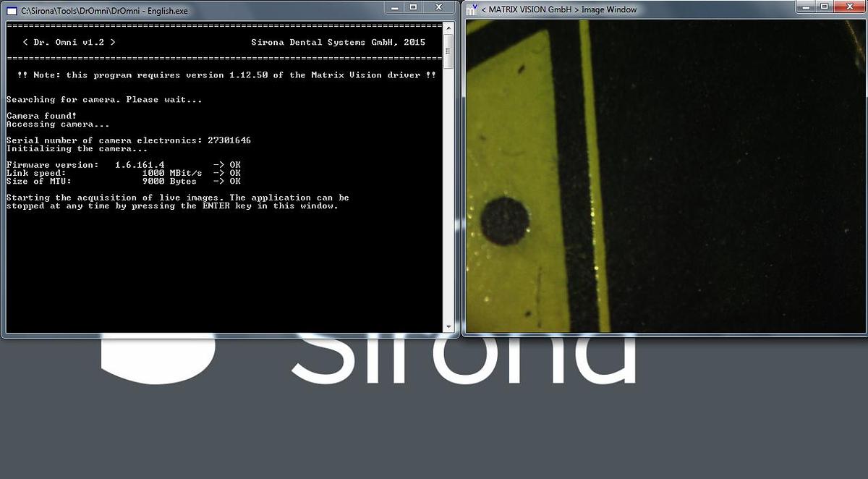
Task: Maximize the DrOmni console window
Action: pos(413,7)
